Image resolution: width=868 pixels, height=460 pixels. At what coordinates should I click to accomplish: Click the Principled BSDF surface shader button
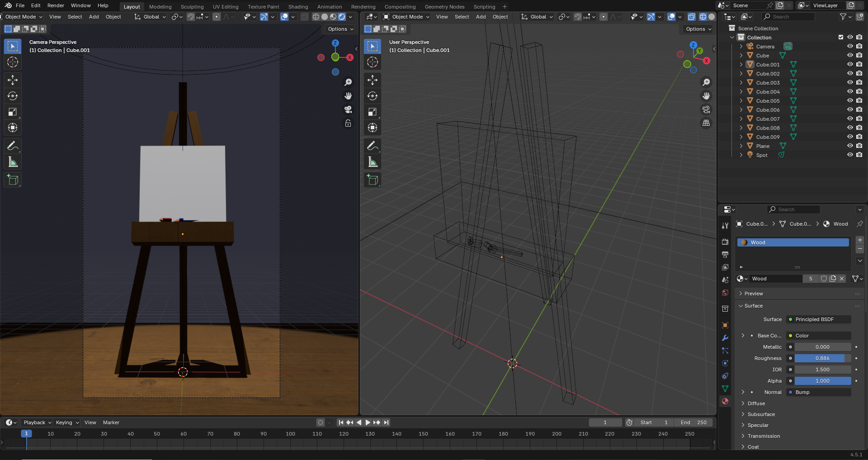[x=819, y=319]
